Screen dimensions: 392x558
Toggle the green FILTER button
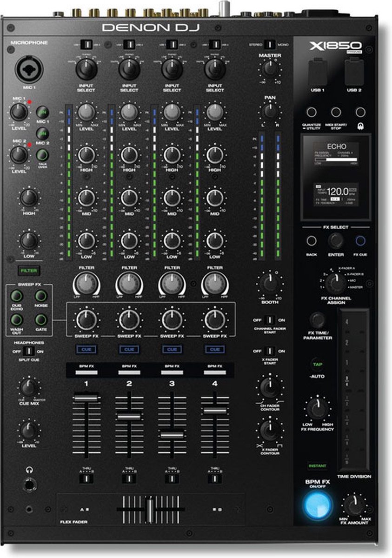click(x=29, y=270)
